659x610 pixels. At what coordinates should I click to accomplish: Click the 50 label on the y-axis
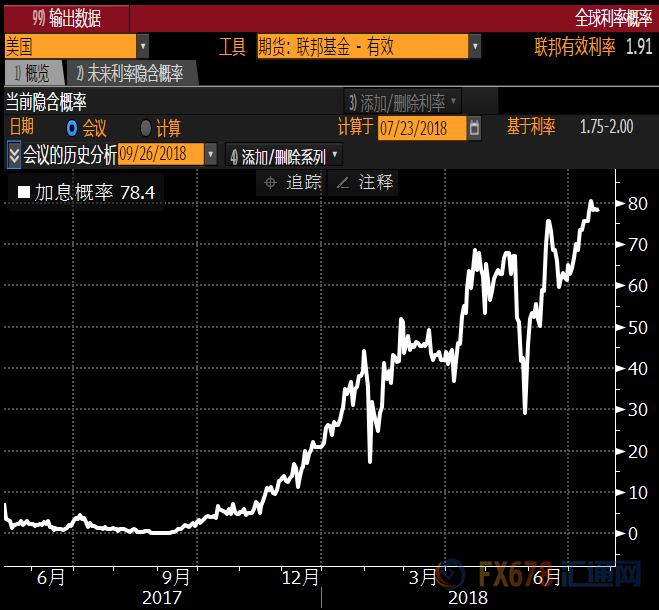click(x=638, y=328)
